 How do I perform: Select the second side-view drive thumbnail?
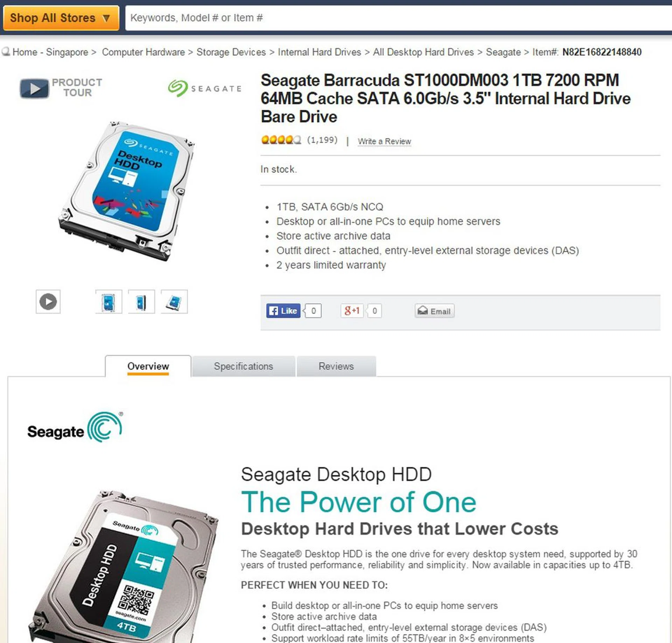coord(141,301)
